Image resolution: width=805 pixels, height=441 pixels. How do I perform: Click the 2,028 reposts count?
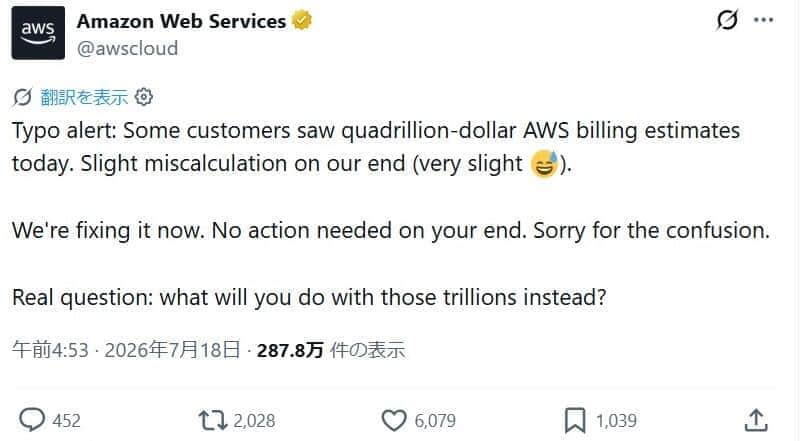click(x=254, y=421)
